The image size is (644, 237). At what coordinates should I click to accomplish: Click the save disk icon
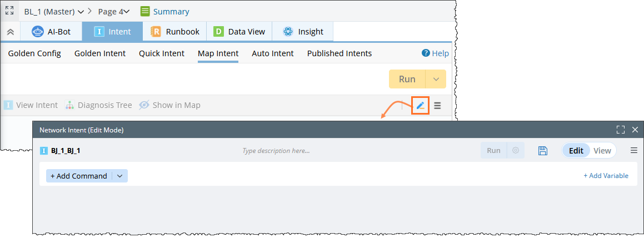tap(543, 151)
